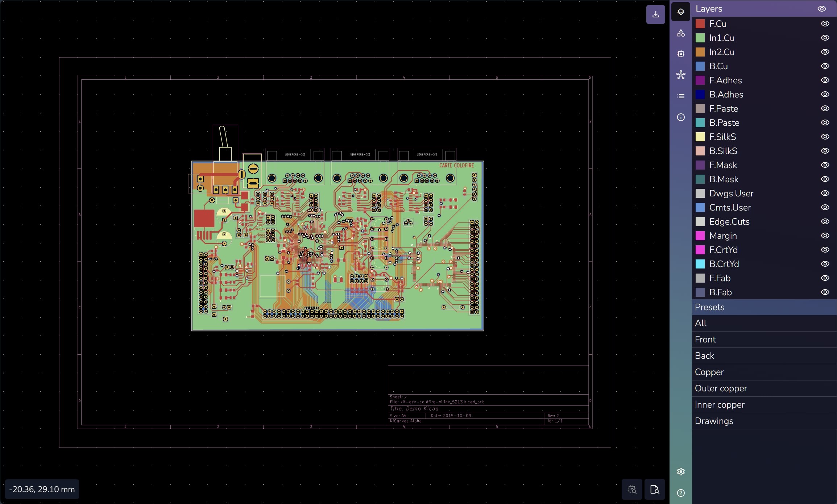Viewport: 837px width, 504px height.
Task: Apply the Drawings preset
Action: 714,421
